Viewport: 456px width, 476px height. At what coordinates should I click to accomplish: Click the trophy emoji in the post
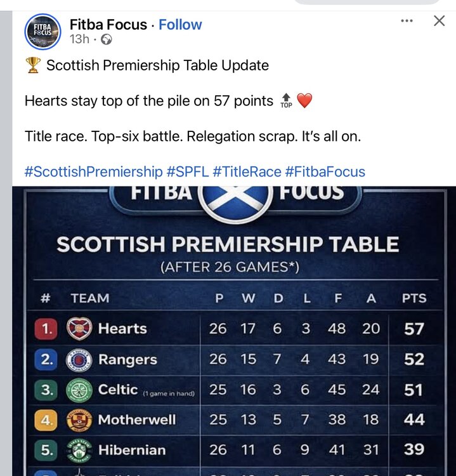coord(33,65)
